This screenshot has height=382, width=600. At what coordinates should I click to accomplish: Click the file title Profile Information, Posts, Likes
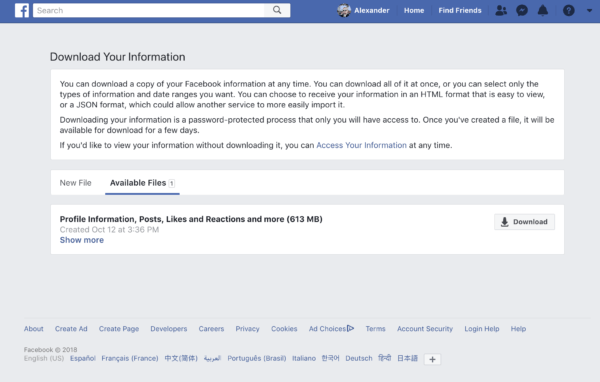[191, 219]
